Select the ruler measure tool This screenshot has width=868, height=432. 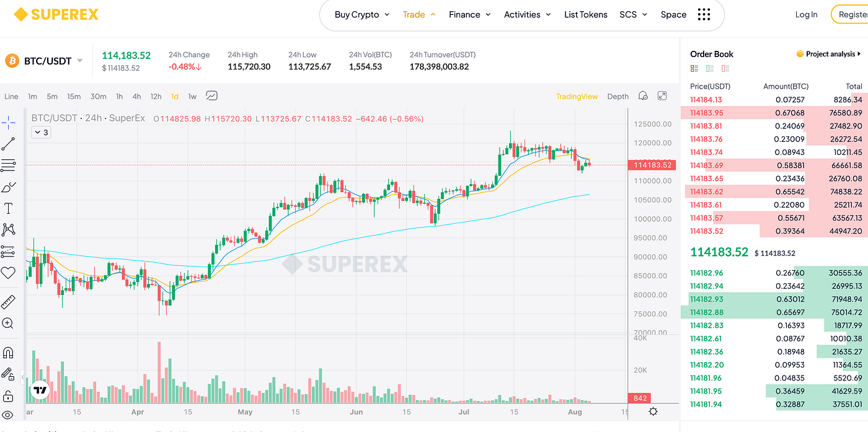[8, 302]
